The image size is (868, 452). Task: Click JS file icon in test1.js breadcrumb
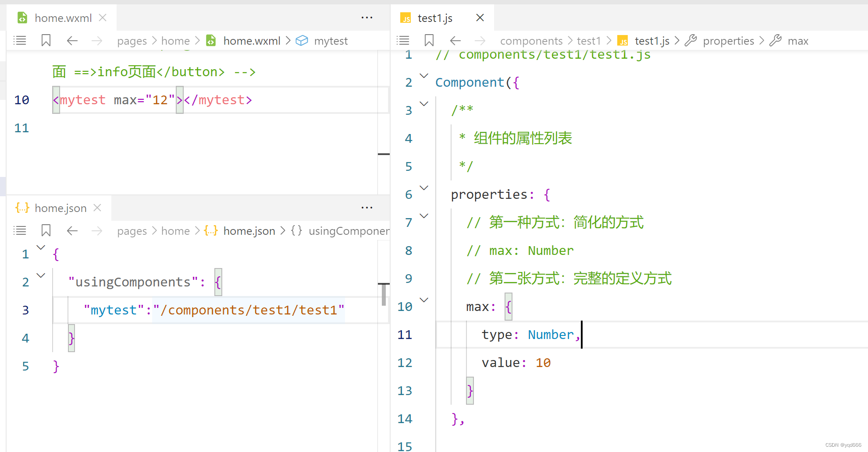(x=623, y=41)
